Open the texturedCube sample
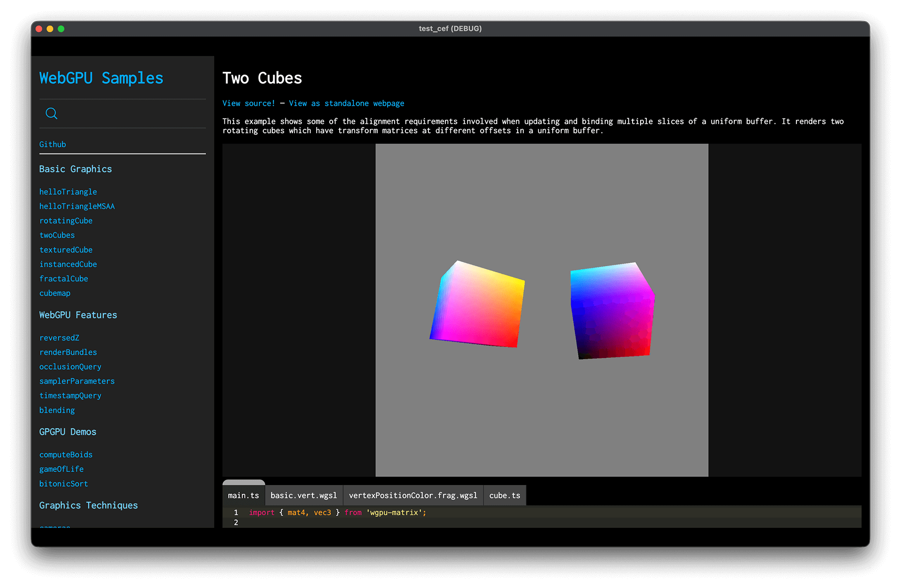Image resolution: width=901 pixels, height=588 pixels. (x=66, y=250)
